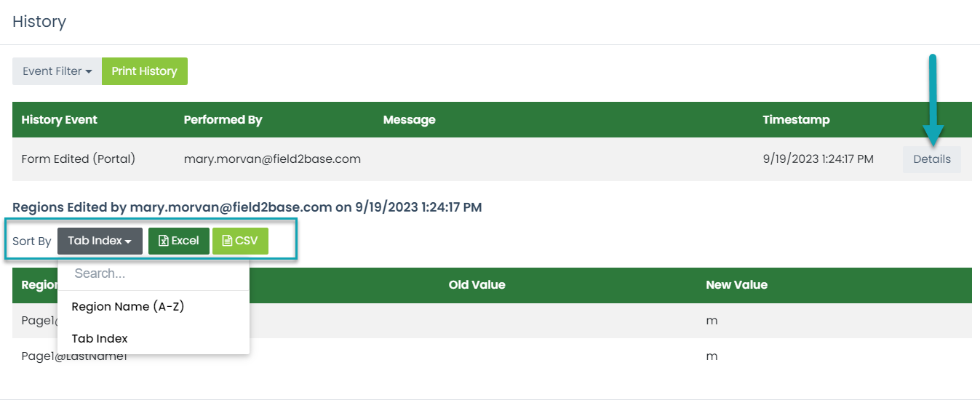Click the History Event column header
The height and width of the screenshot is (400, 980).
click(60, 120)
